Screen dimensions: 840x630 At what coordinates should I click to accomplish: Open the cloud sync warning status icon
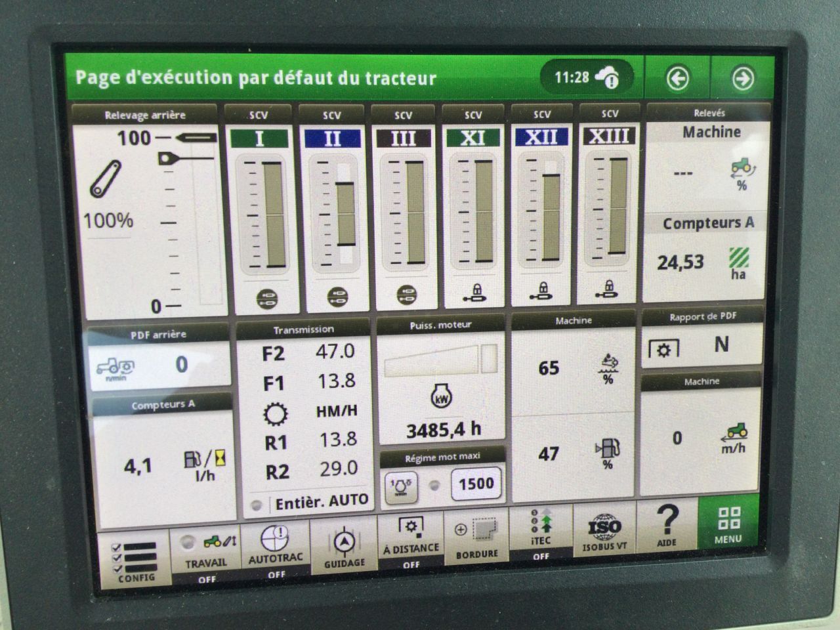pos(608,78)
